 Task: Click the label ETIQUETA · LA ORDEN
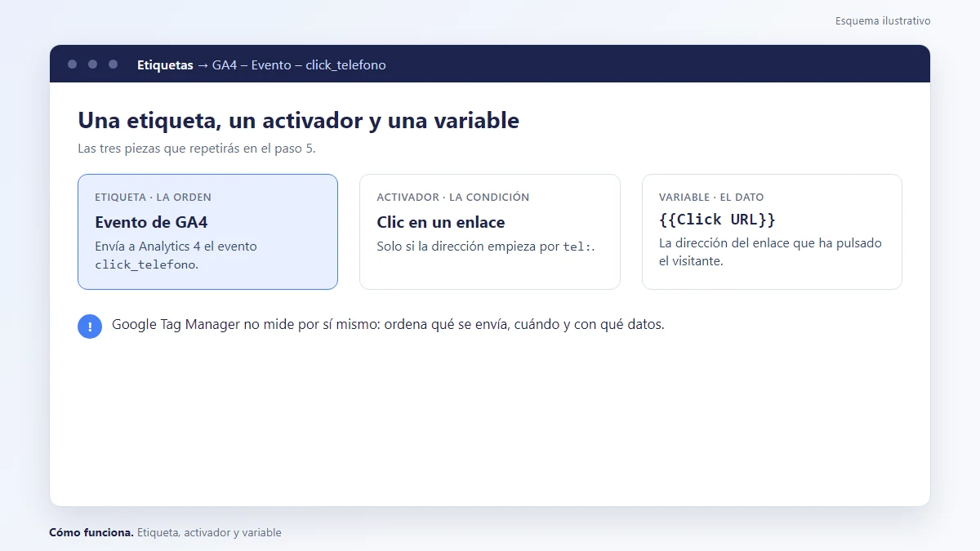[153, 197]
